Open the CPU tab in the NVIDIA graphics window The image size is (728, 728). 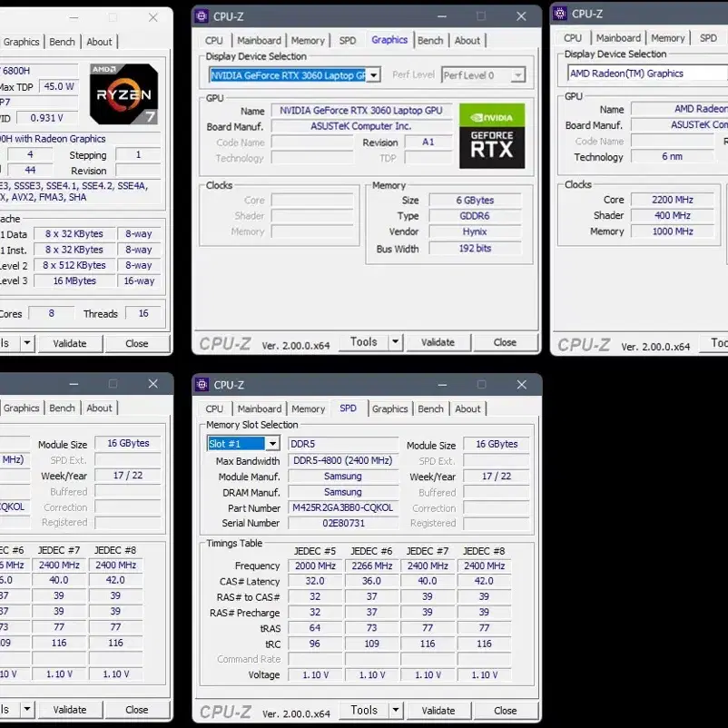point(214,40)
